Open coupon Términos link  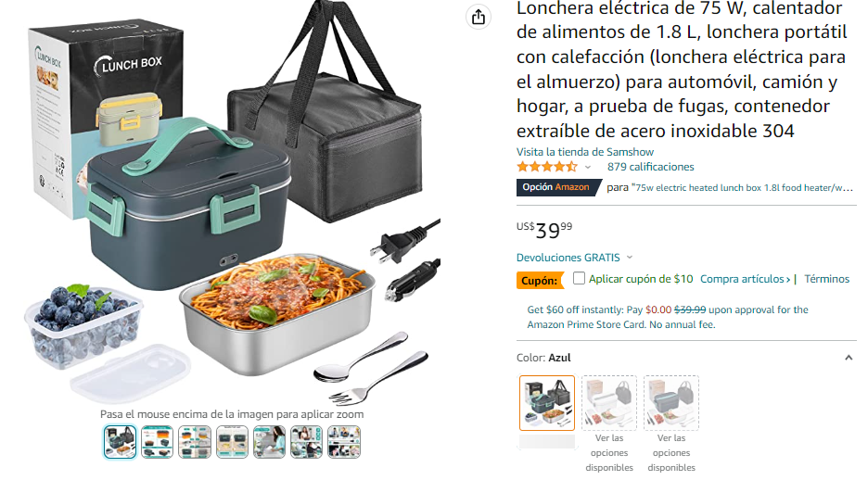tap(826, 279)
